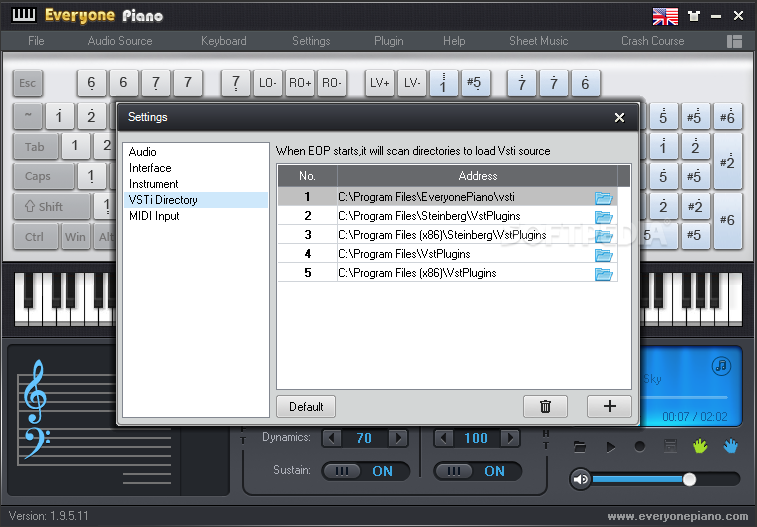757x527 pixels.
Task: Click the treble clef on the staff
Action: coord(35,391)
